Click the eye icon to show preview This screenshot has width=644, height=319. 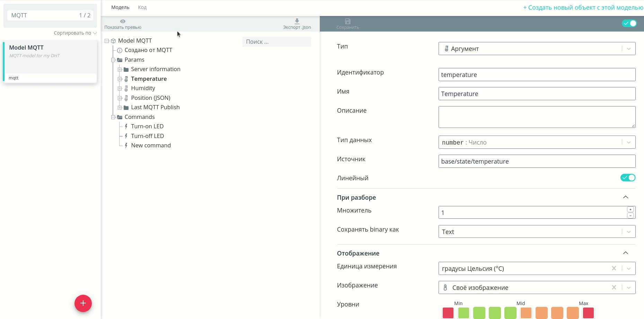point(123,21)
